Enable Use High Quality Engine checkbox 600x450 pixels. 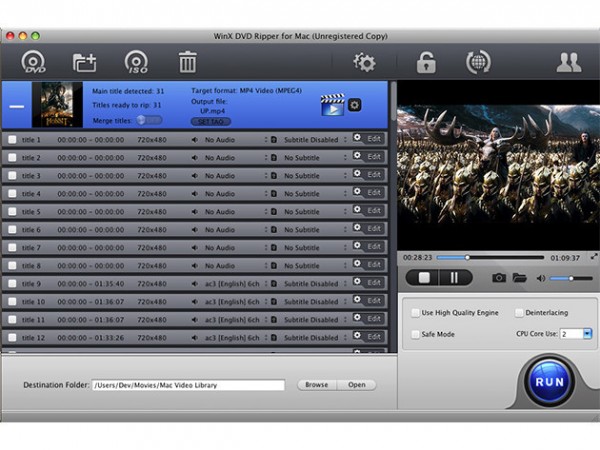pos(415,313)
